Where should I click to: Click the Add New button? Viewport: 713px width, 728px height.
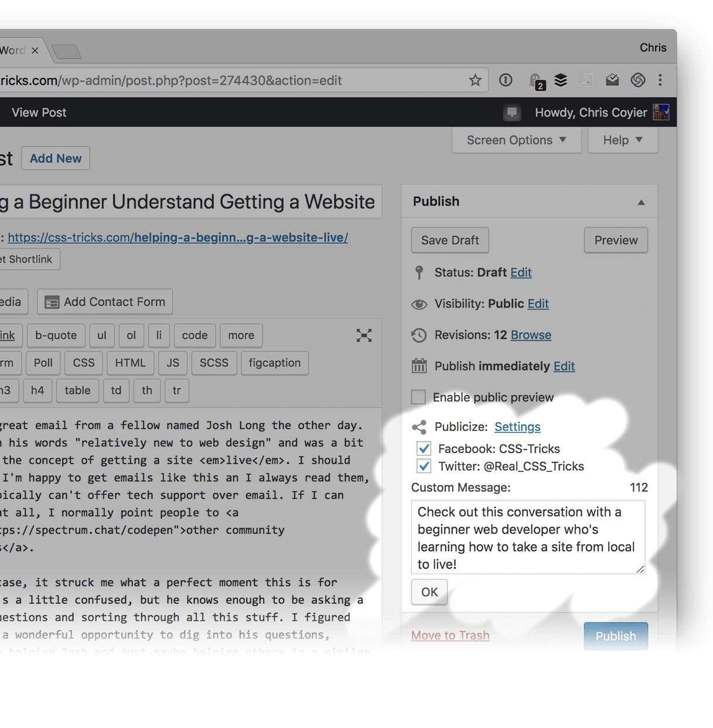tap(56, 158)
